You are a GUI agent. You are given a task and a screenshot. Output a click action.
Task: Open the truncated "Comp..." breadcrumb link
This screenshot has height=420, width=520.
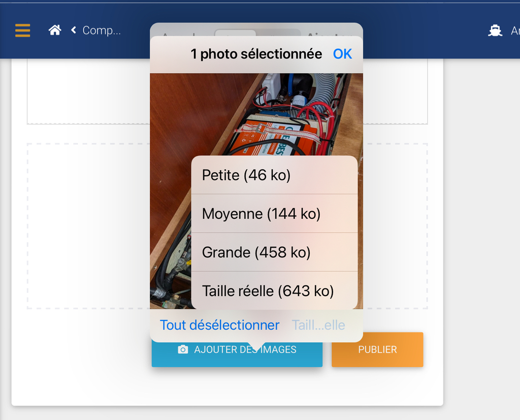[102, 30]
